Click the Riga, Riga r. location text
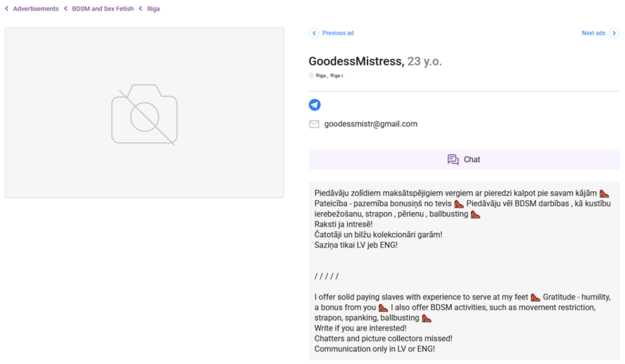 (x=330, y=76)
